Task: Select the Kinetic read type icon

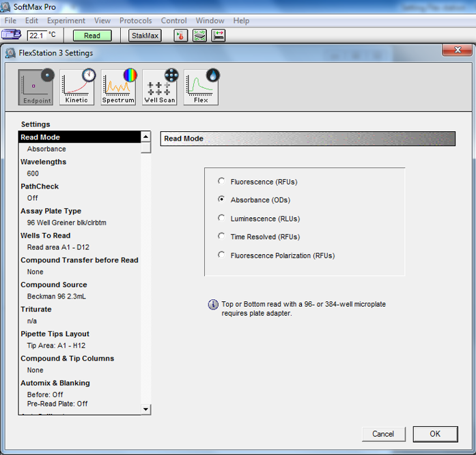Action: pos(77,87)
